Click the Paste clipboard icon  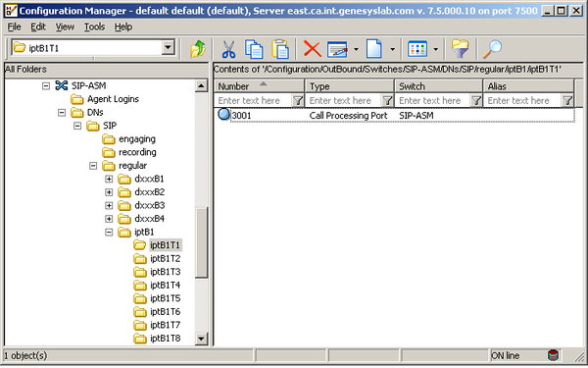point(279,49)
